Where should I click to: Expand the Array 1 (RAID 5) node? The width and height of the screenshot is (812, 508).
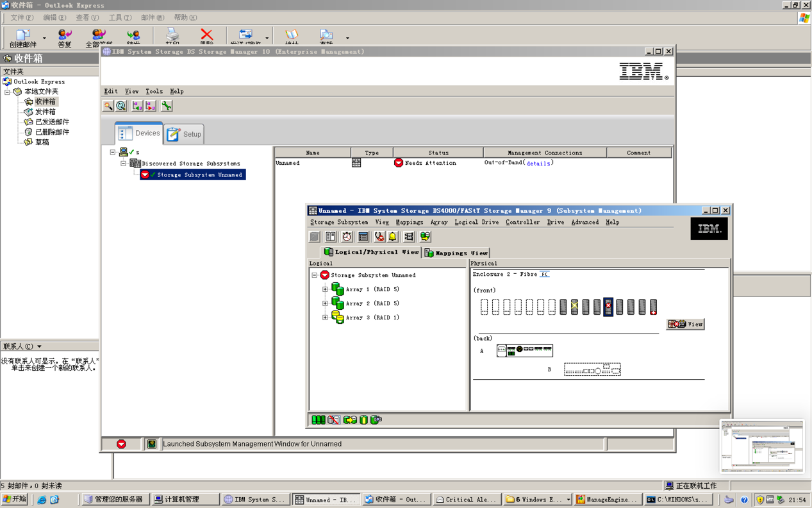pyautogui.click(x=325, y=289)
